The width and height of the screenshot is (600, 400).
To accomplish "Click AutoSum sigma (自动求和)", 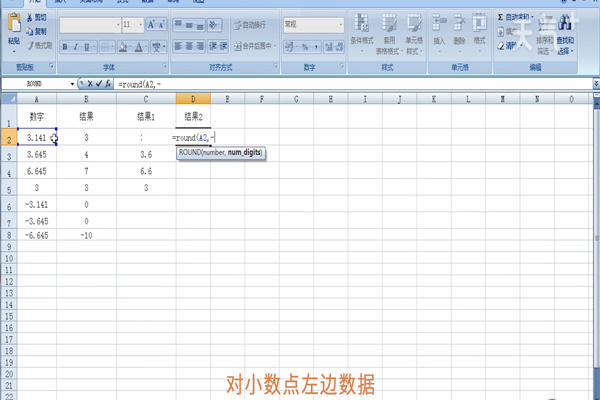I will tap(513, 17).
